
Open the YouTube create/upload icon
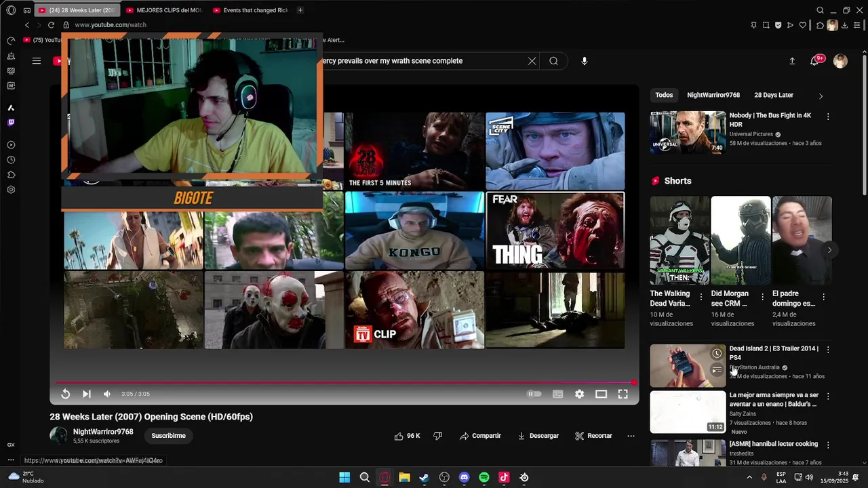[x=792, y=61]
